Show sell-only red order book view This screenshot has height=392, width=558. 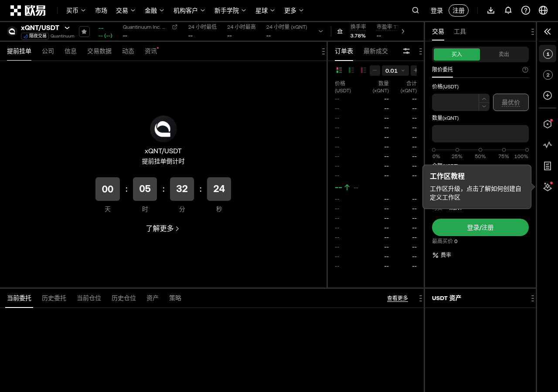click(364, 70)
